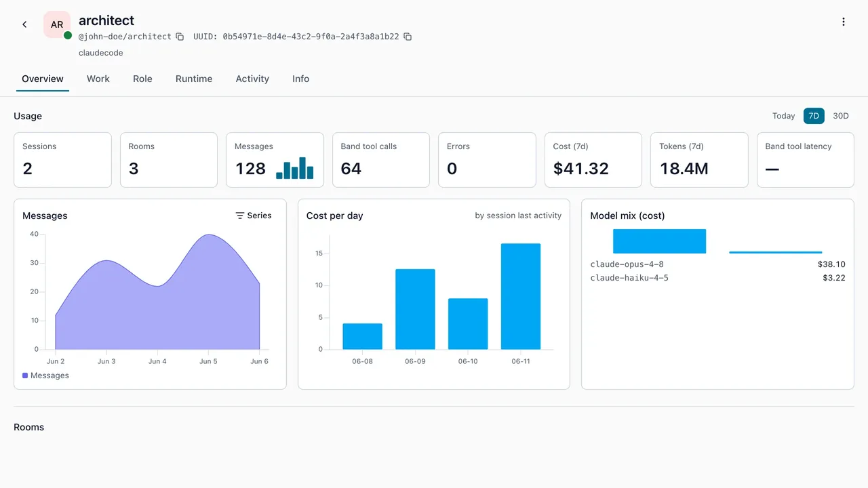The width and height of the screenshot is (868, 488).
Task: Open the Role tab
Action: pos(142,79)
